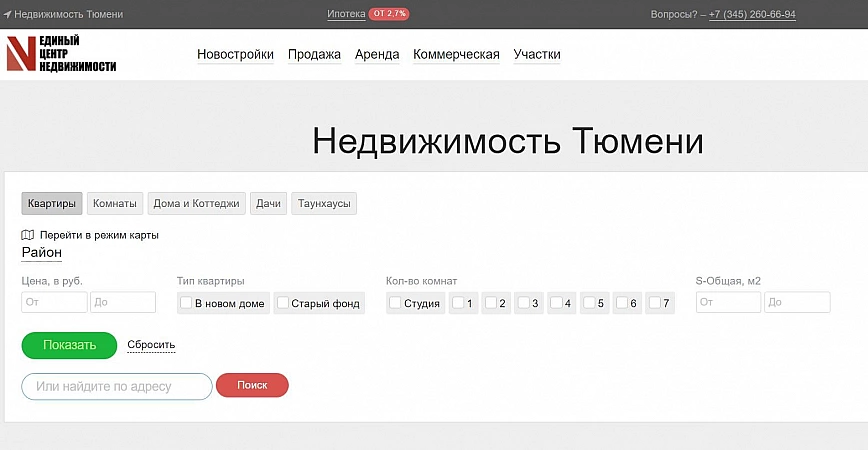
Task: Click the Сбросить reset link
Action: coord(151,345)
